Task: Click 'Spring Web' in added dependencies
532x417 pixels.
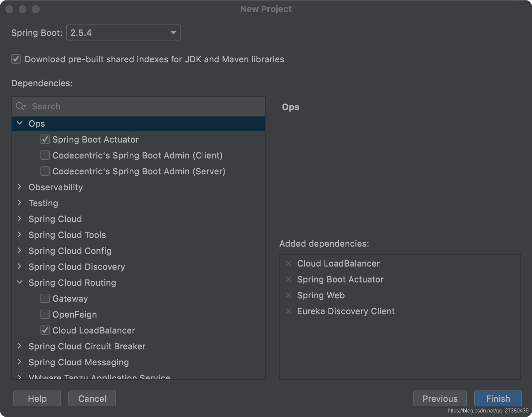Action: point(321,295)
